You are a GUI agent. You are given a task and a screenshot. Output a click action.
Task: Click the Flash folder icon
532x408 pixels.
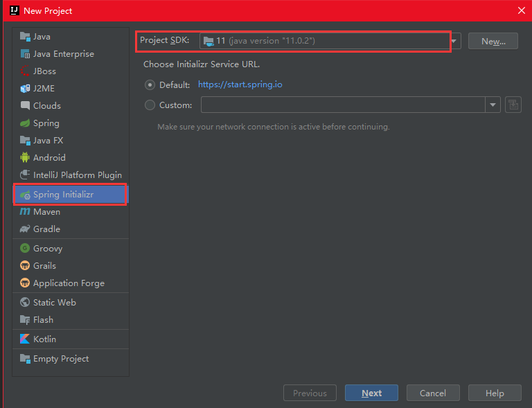click(25, 319)
